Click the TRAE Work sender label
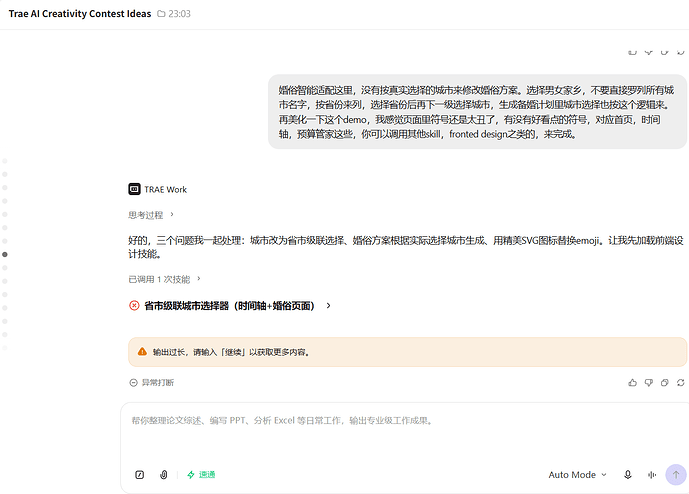 (165, 189)
